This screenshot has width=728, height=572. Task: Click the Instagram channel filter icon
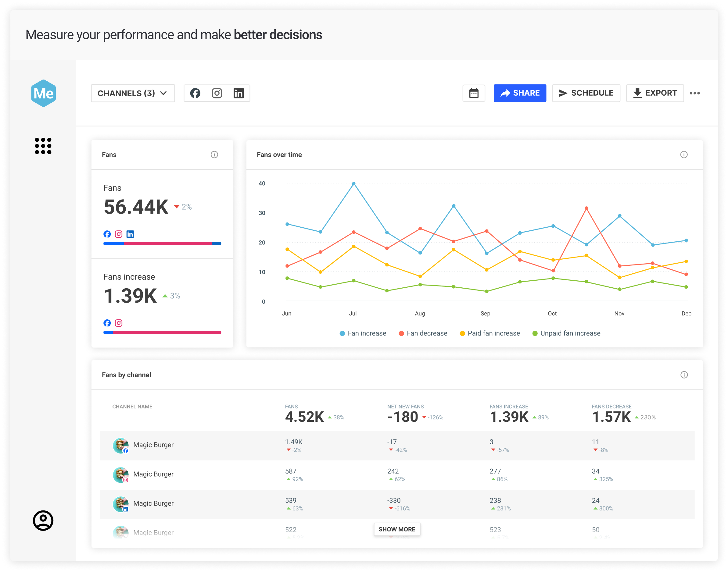[217, 93]
